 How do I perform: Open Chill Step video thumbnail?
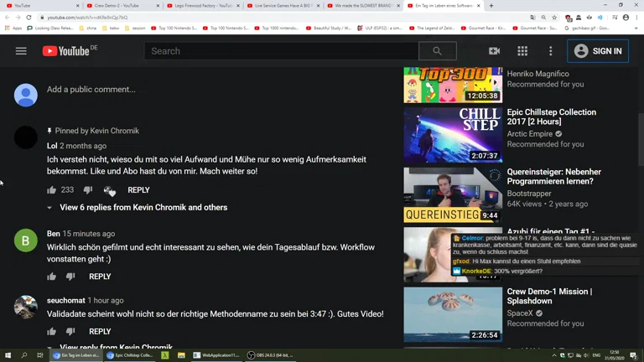click(x=453, y=135)
